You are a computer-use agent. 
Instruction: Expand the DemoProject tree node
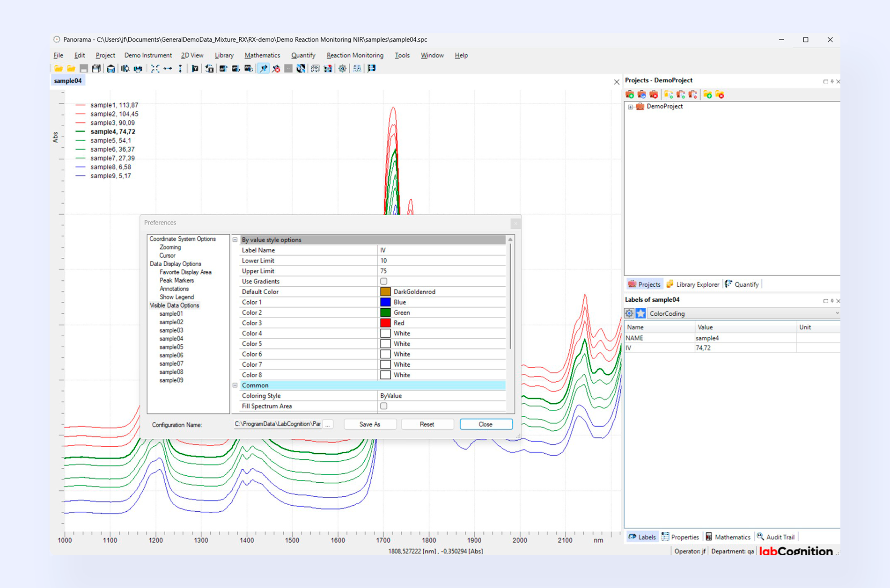click(631, 107)
